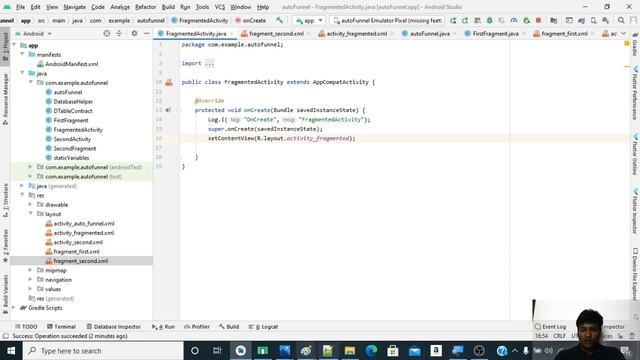The height and width of the screenshot is (360, 640).
Task: Switch to fragment_second.xml tab
Action: (276, 33)
